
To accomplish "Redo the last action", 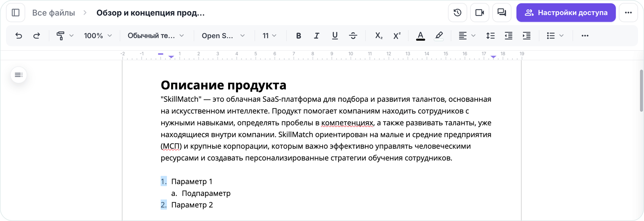I will point(37,36).
